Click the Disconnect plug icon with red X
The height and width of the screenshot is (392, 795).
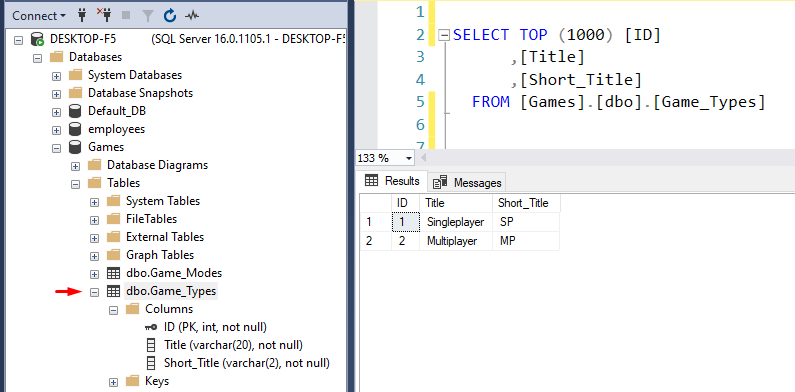(104, 16)
